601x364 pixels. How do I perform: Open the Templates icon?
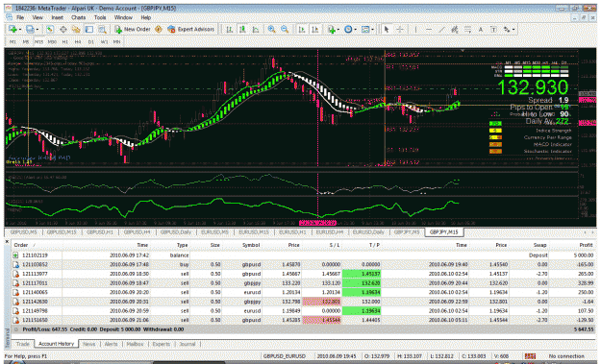[x=365, y=30]
